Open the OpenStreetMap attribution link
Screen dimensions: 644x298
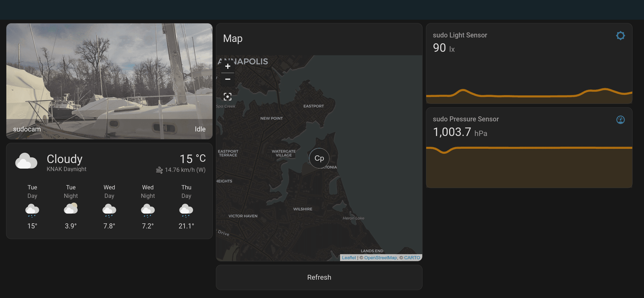click(380, 258)
